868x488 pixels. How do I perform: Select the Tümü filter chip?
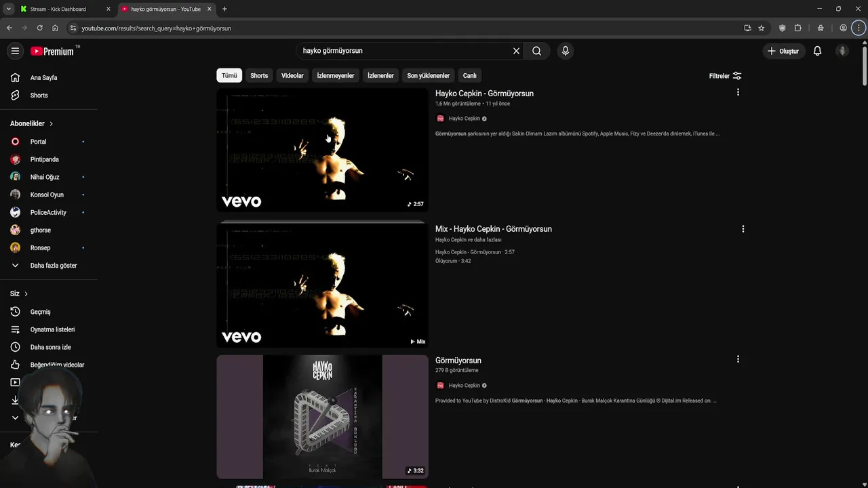(229, 75)
